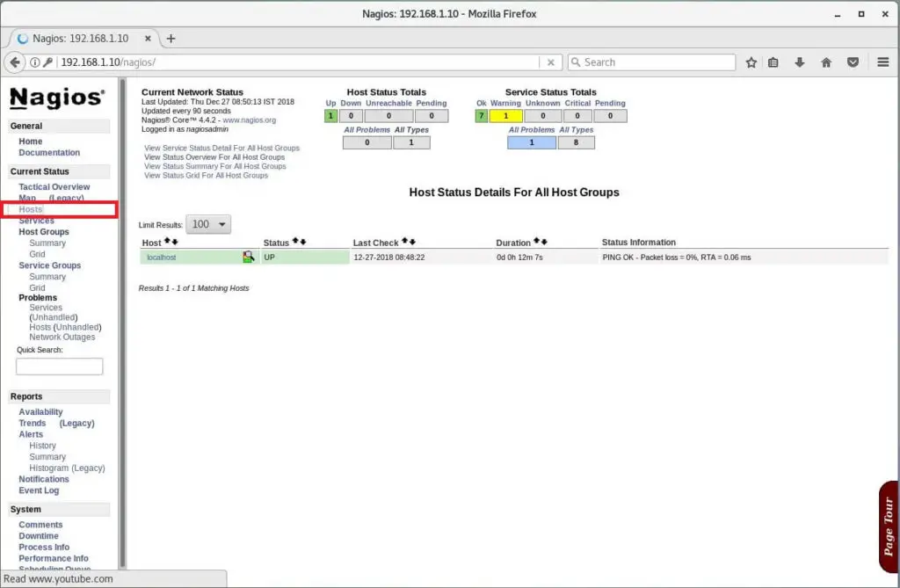This screenshot has width=900, height=588.
Task: Open localhost host link
Action: tap(162, 258)
